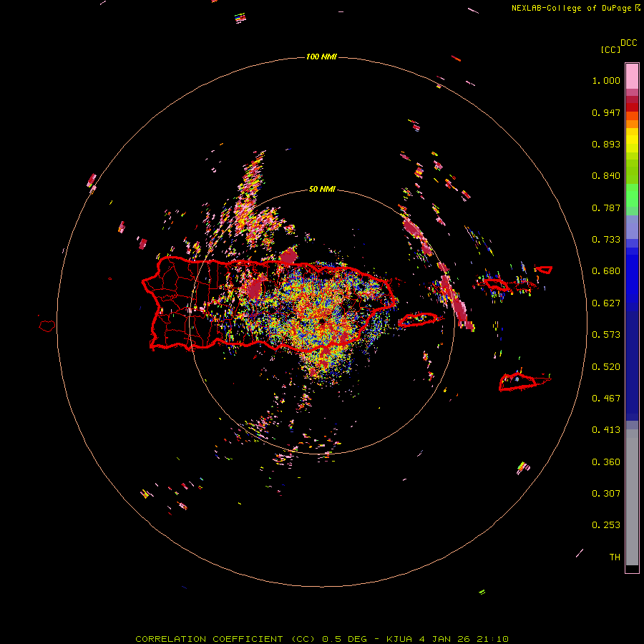
Task: Click the [CC] units label
Action: tap(610, 49)
